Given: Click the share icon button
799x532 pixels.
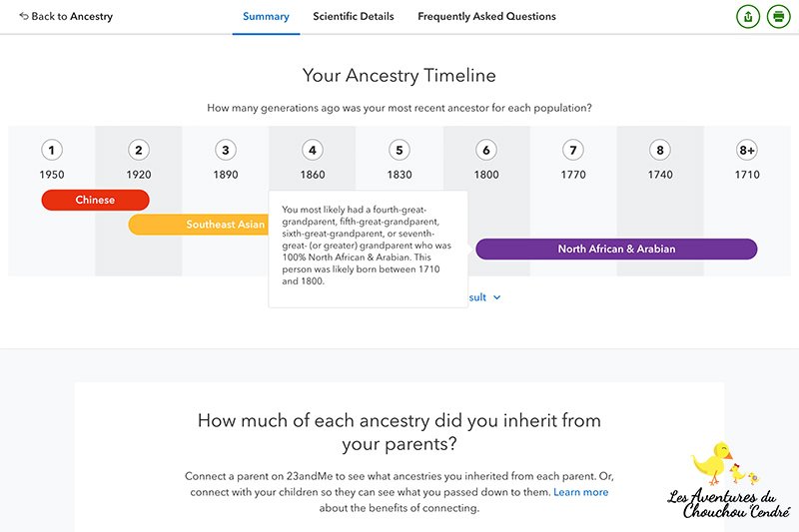Looking at the screenshot, I should pyautogui.click(x=747, y=17).
